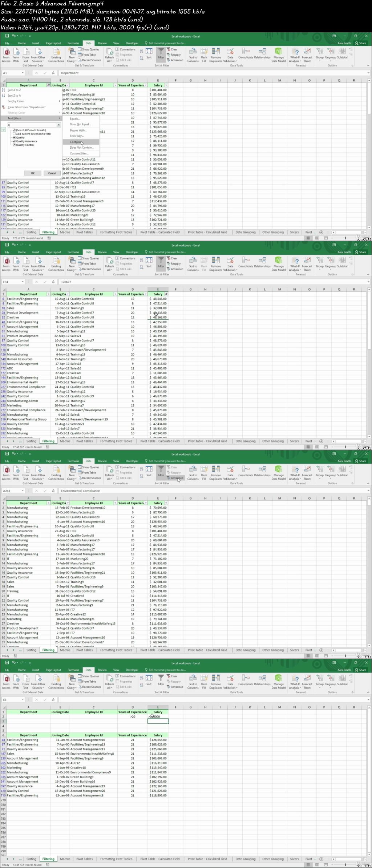Click new sheet plus icon in bottom window
372x868 pixels.
pos(321,859)
